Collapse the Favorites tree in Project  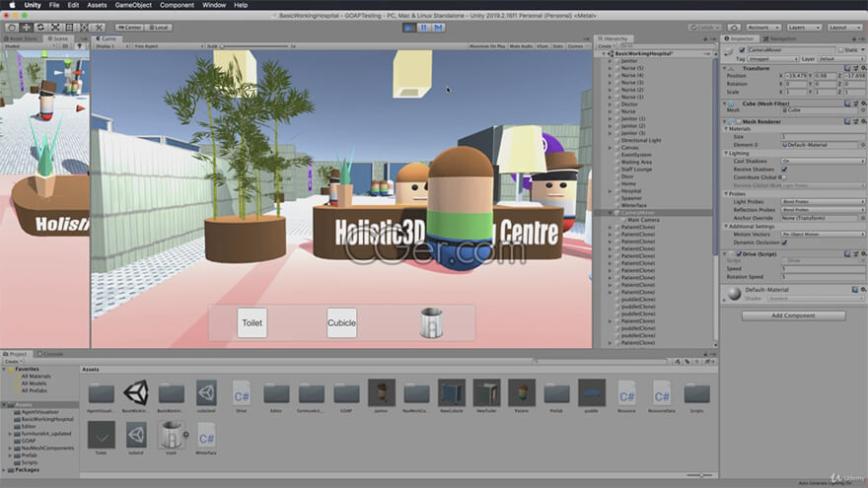pos(4,369)
